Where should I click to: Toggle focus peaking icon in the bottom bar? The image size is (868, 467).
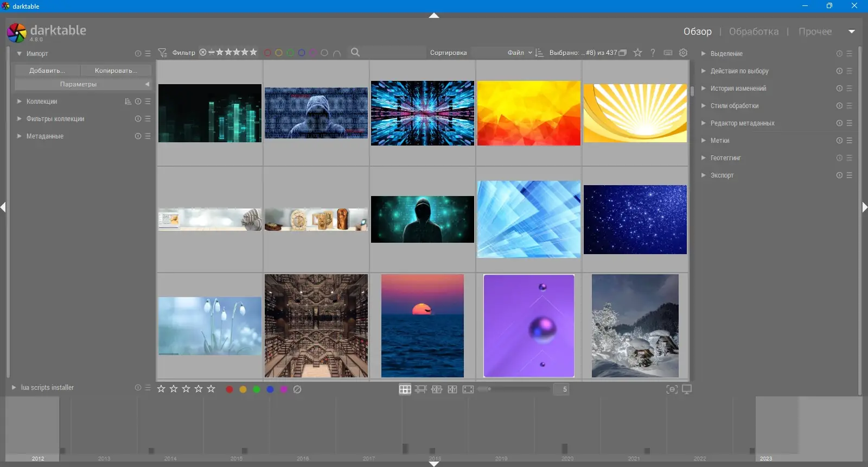[672, 389]
